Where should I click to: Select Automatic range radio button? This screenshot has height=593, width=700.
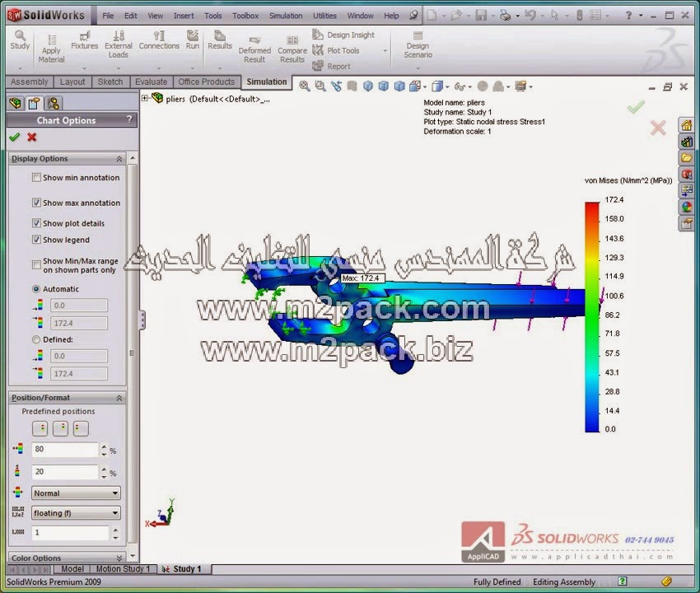tap(36, 289)
